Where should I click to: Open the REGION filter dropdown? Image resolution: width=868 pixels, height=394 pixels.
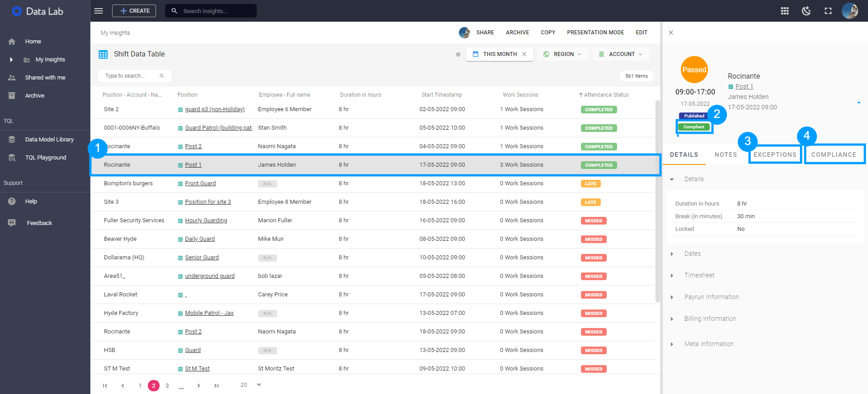click(563, 54)
